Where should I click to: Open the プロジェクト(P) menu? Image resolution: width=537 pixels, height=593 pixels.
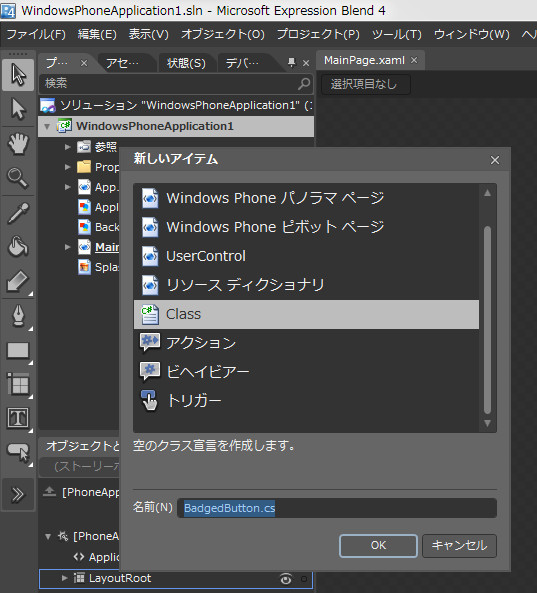(x=318, y=34)
